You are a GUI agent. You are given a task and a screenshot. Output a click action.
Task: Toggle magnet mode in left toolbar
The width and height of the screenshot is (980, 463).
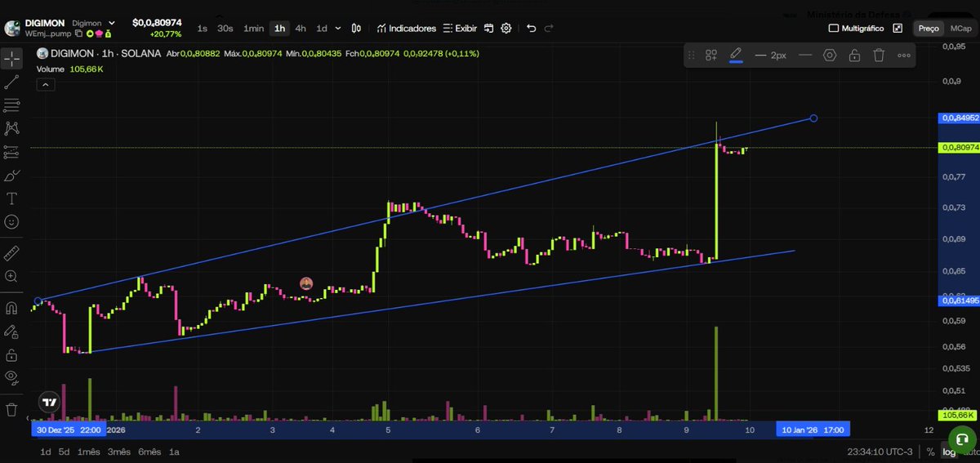[11, 309]
